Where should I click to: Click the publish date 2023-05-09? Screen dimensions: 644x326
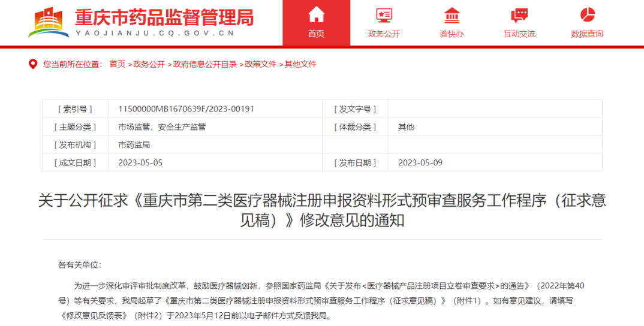(x=420, y=163)
